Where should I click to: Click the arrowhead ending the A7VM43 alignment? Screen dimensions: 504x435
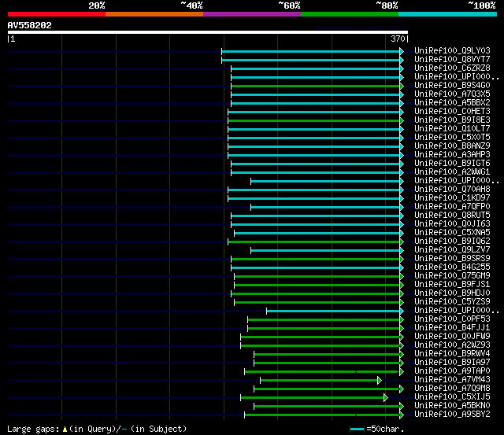point(380,381)
